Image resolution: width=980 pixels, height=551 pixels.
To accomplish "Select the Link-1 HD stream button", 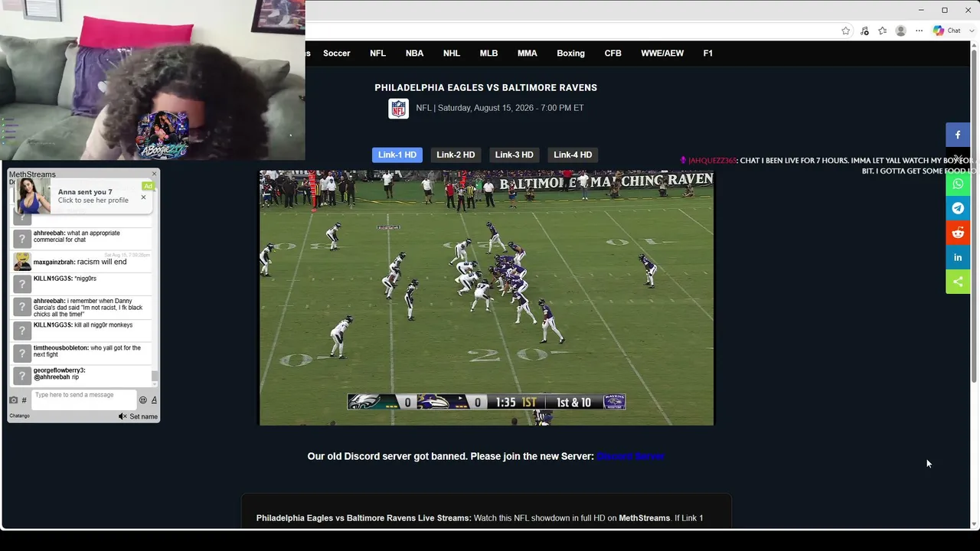I will (397, 155).
